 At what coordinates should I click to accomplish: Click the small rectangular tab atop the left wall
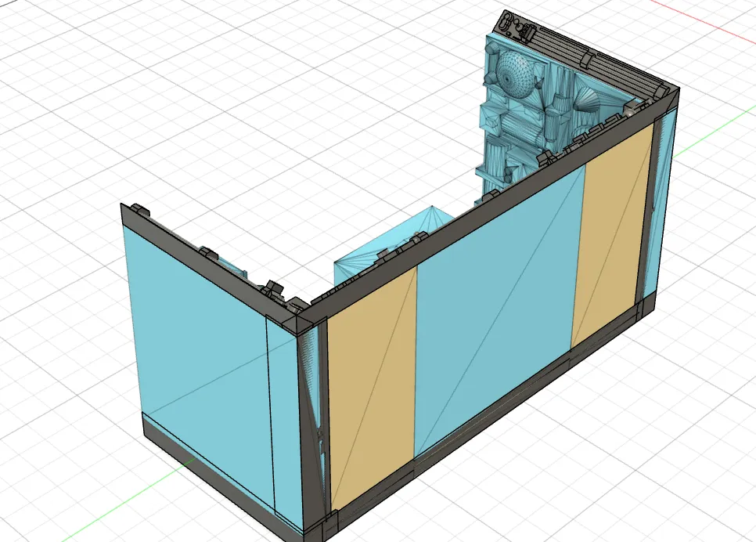tap(141, 210)
